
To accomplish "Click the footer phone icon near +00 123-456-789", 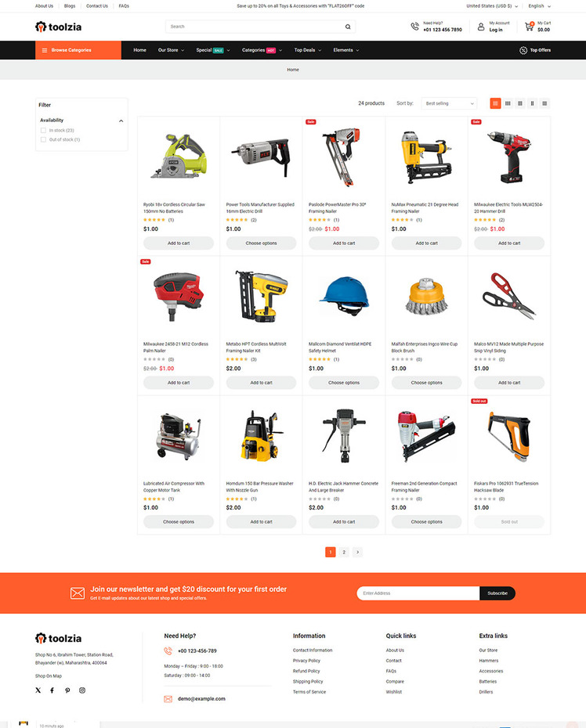I will click(x=168, y=651).
